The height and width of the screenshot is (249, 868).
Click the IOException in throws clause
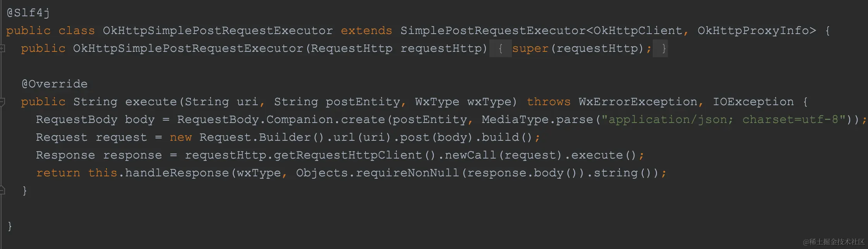(753, 102)
